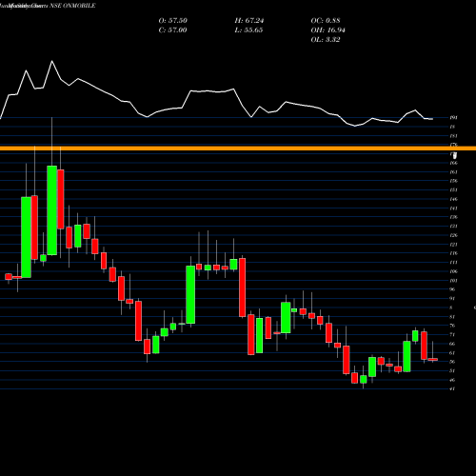Click the low value "L: 55.65"
Image resolution: width=476 pixels, height=476 pixels.
248,30
